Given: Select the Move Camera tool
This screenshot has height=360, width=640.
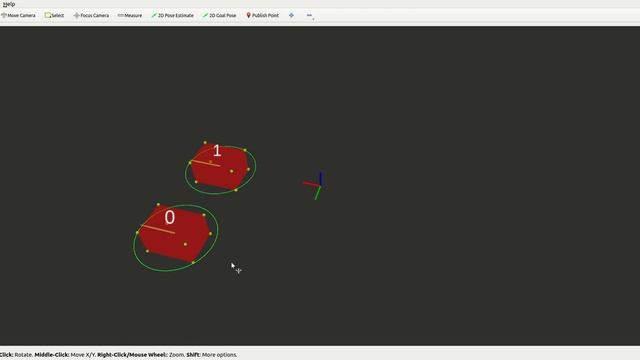Looking at the screenshot, I should 18,15.
